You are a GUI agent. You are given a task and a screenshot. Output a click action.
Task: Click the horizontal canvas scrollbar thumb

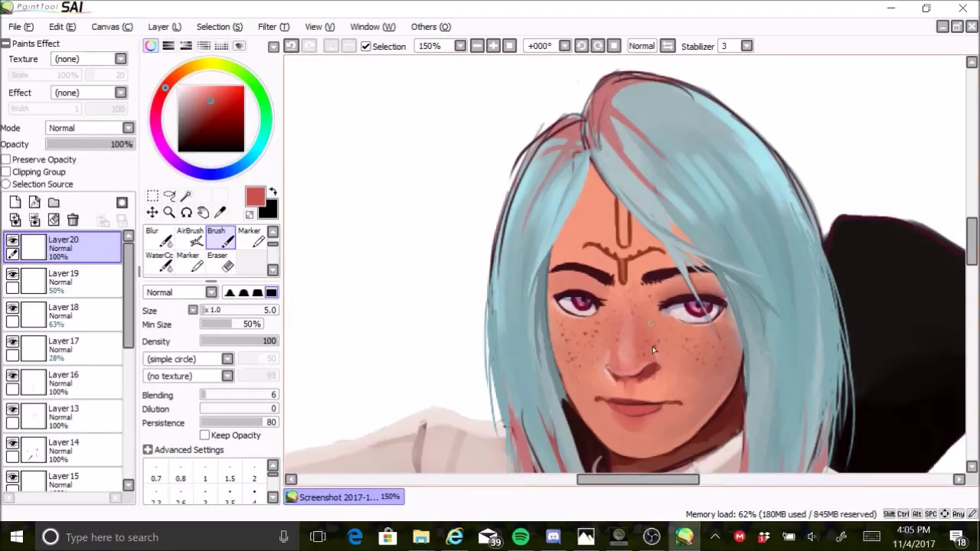click(638, 479)
